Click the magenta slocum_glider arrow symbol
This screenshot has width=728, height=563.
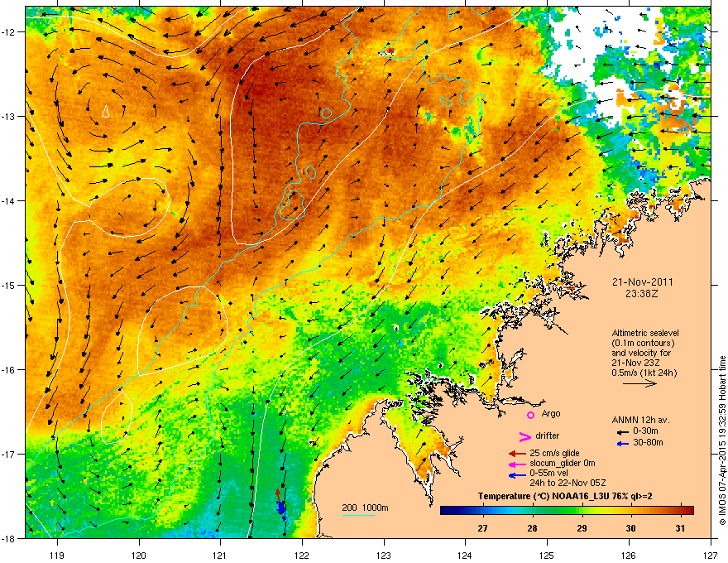tap(517, 464)
